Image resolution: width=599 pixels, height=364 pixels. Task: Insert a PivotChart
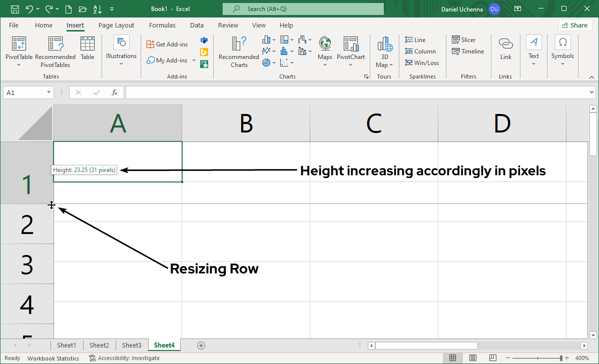[350, 50]
